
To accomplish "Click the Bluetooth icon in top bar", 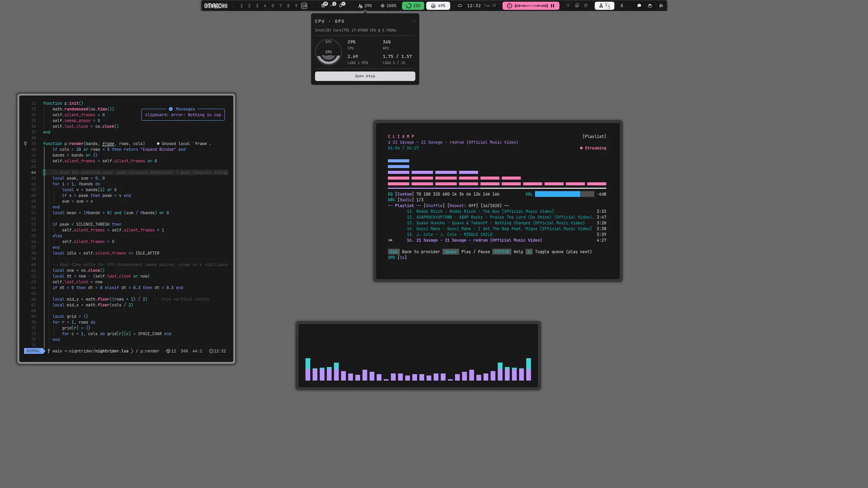I will [622, 6].
